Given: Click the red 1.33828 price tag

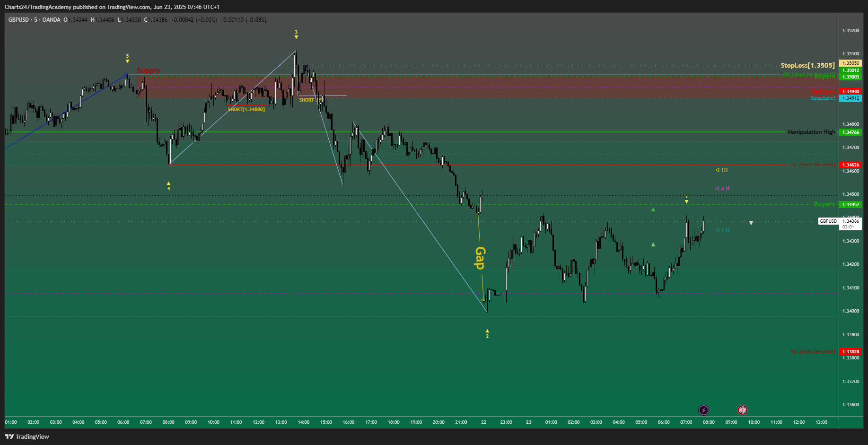Looking at the screenshot, I should point(850,351).
